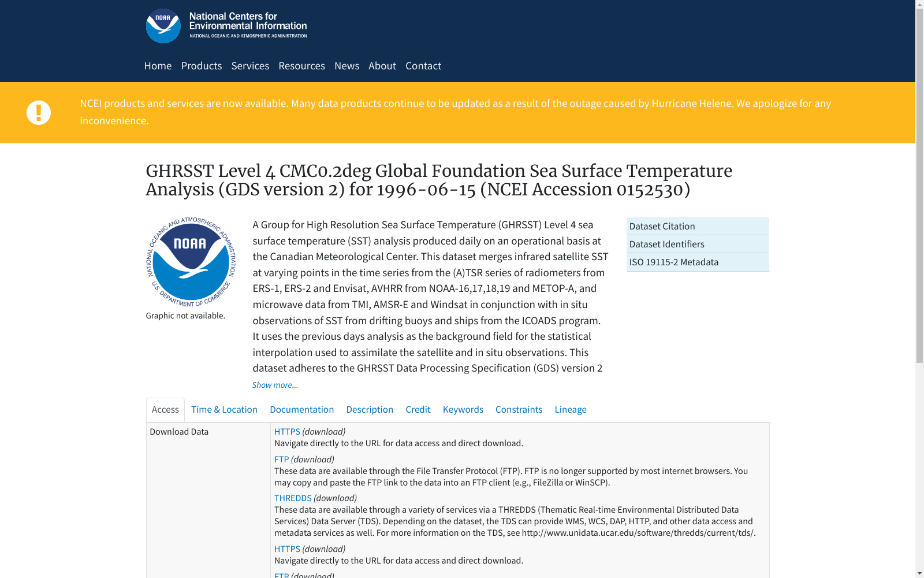
Task: Open the first FTP download link
Action: click(281, 460)
